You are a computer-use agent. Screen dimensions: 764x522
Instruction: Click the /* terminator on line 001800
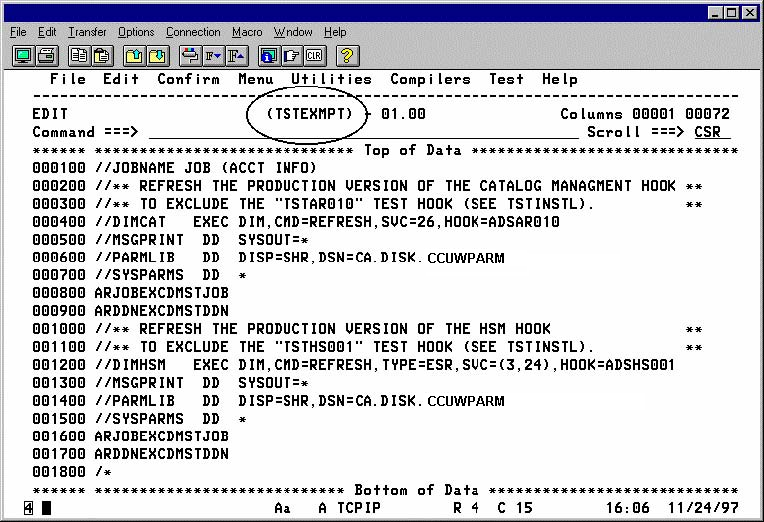pos(103,472)
